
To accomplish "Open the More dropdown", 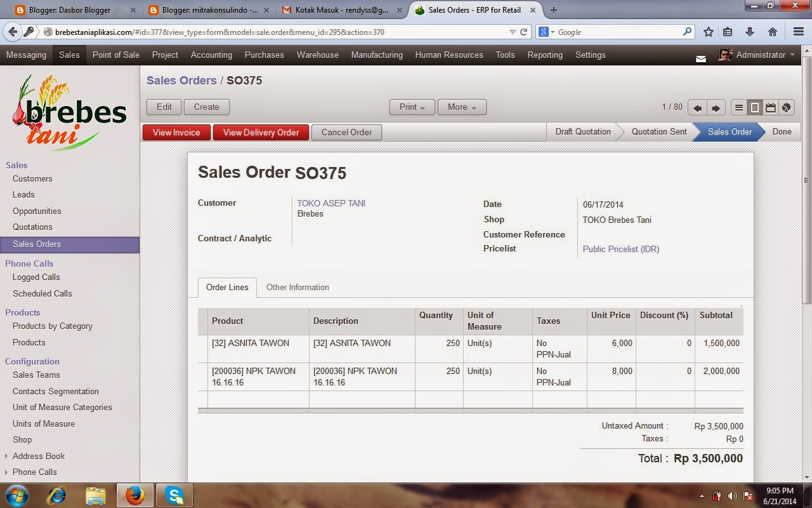I will click(461, 107).
